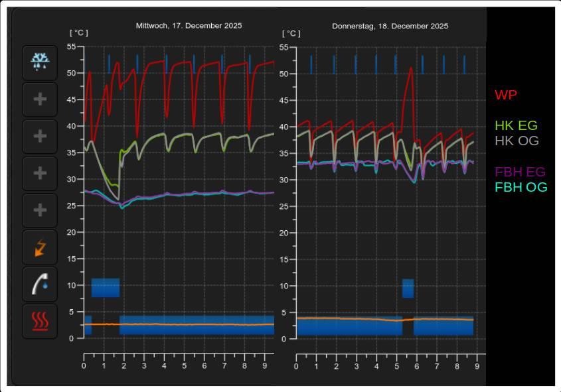
Task: Toggle the HK OG legend entry
Action: coord(517,141)
